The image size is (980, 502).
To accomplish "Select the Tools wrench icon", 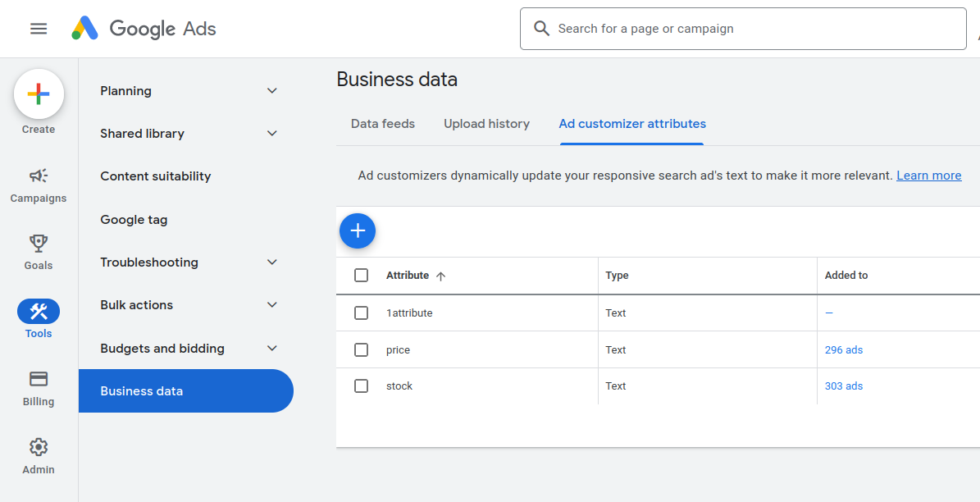I will 39,312.
